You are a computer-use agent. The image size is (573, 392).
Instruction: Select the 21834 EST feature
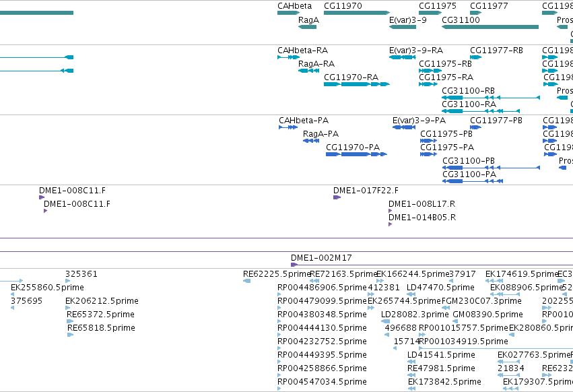pyautogui.click(x=508, y=375)
